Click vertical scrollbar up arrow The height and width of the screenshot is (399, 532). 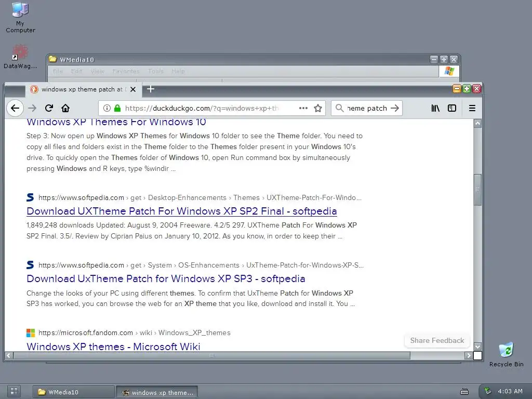(x=477, y=123)
